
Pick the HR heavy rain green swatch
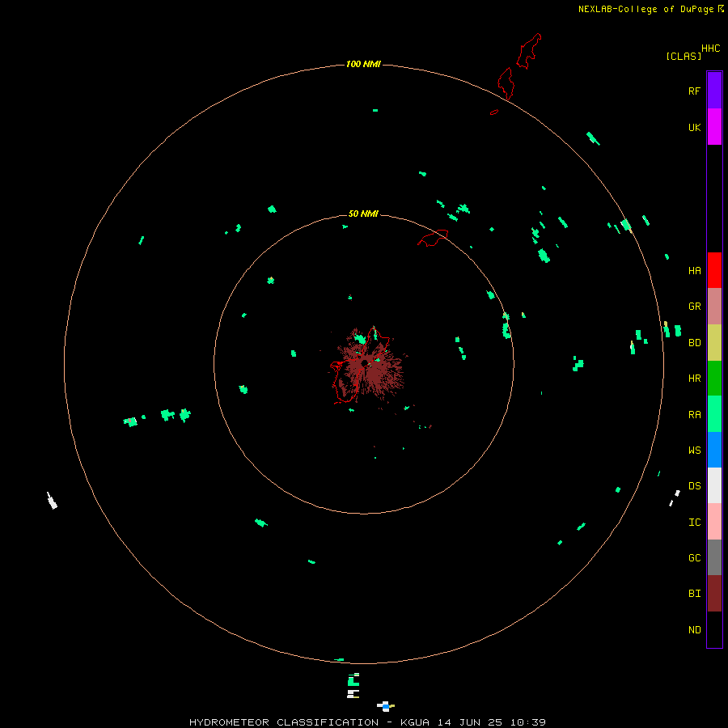[x=714, y=379]
